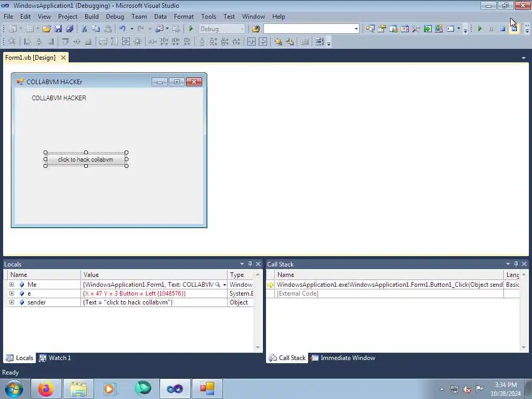Open Call Stack window position dropdown
Screen dimensions: 532x399
tap(508, 264)
